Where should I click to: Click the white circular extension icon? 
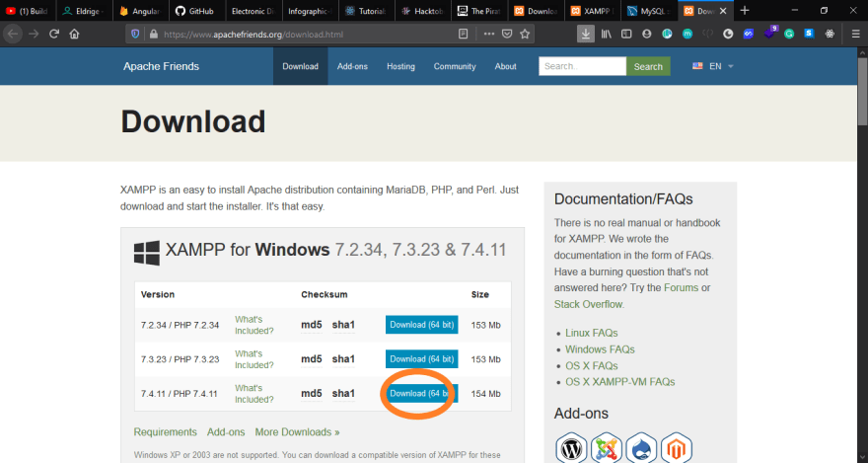click(728, 34)
